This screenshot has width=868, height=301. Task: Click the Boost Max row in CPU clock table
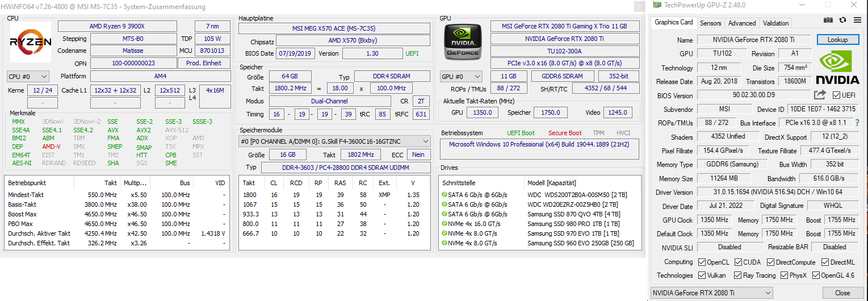117,214
